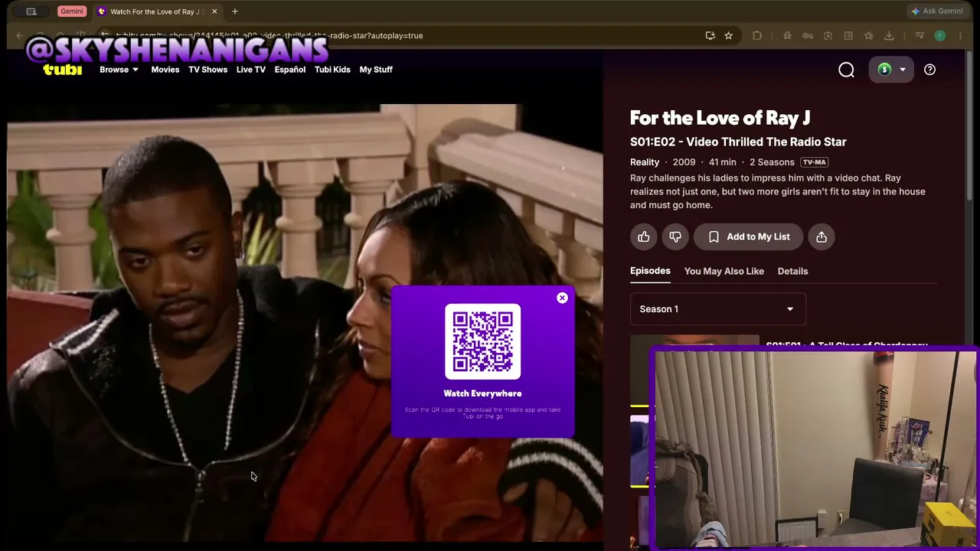Click the Tubi logo
The height and width of the screenshot is (551, 980).
pos(62,70)
